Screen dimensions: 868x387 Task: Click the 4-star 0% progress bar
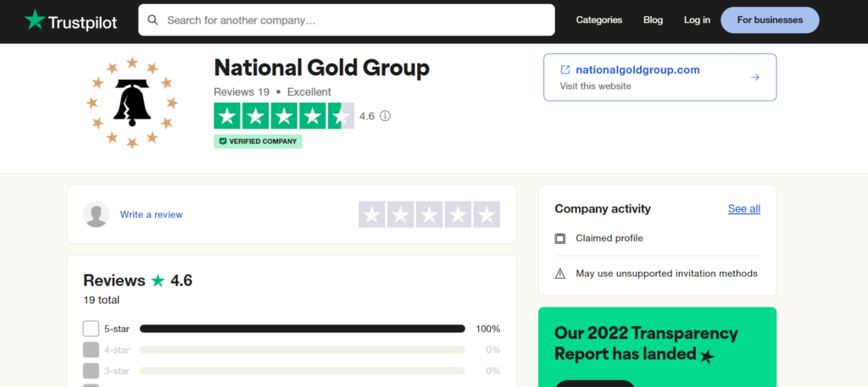point(303,350)
